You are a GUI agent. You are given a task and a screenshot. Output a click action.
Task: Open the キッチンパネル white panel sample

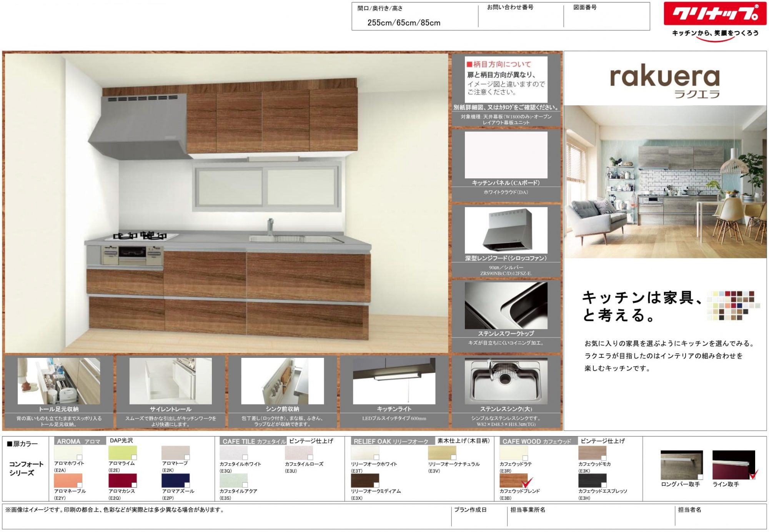point(506,155)
